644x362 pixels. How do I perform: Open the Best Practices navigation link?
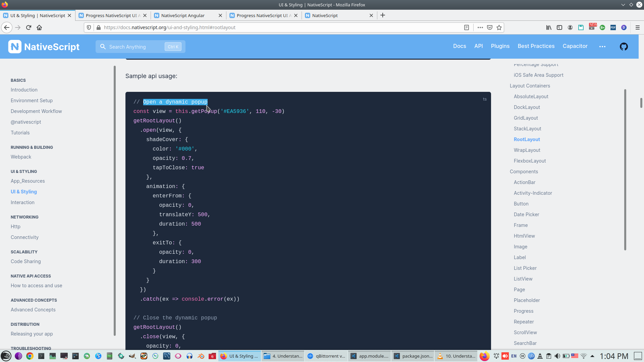pos(536,46)
